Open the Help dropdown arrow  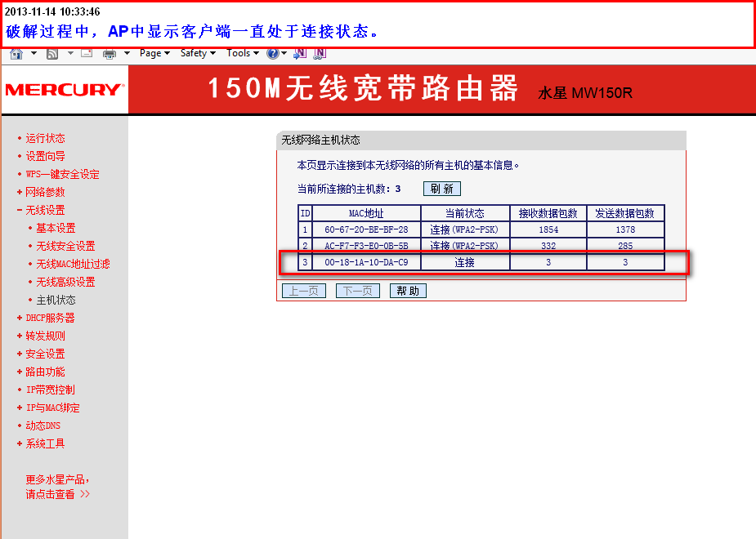(284, 53)
